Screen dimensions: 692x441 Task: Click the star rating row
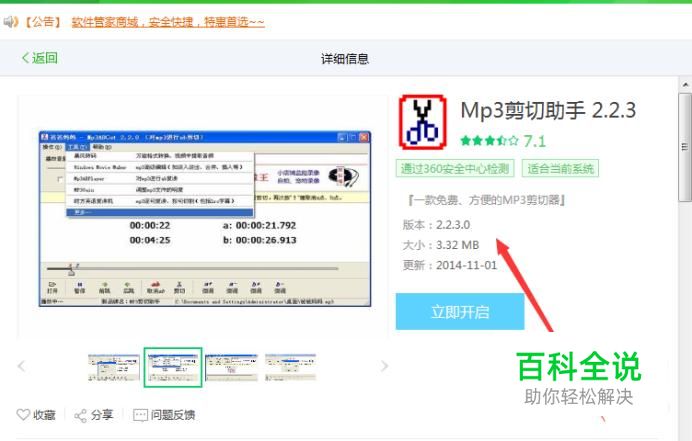489,141
